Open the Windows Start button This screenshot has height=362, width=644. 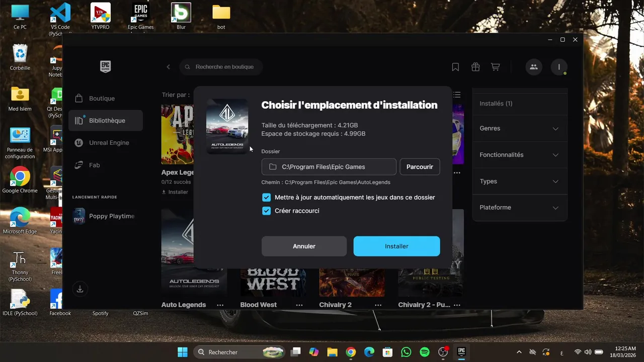click(182, 352)
